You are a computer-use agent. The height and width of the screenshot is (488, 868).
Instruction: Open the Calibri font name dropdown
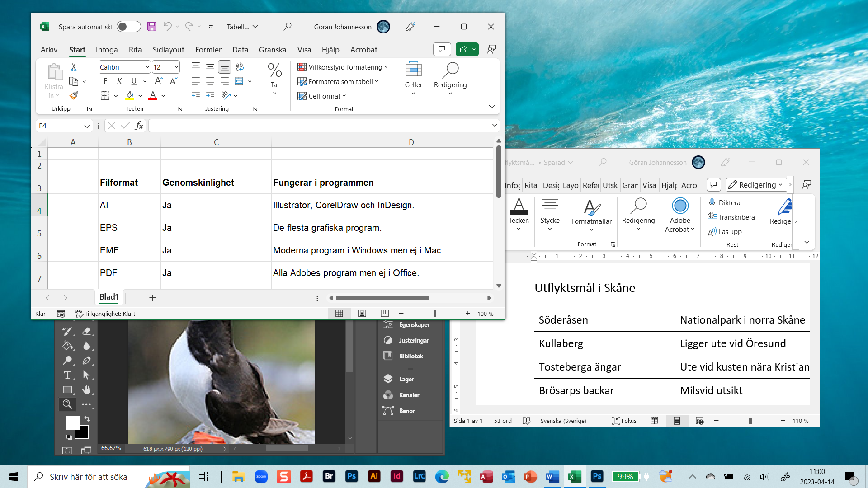click(147, 67)
